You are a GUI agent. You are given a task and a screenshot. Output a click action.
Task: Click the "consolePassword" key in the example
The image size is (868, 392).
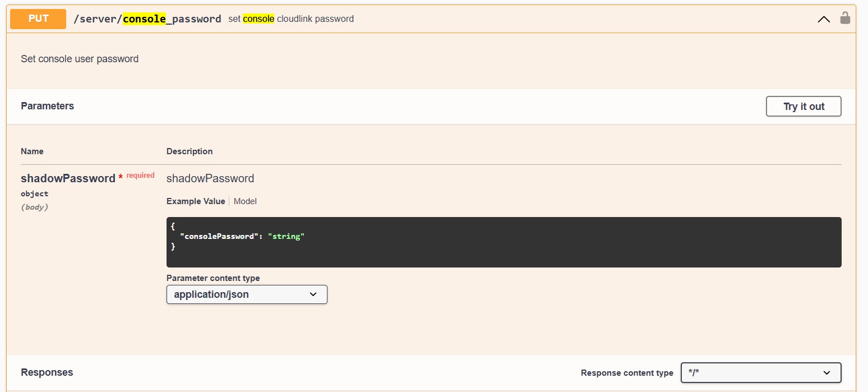[217, 237]
